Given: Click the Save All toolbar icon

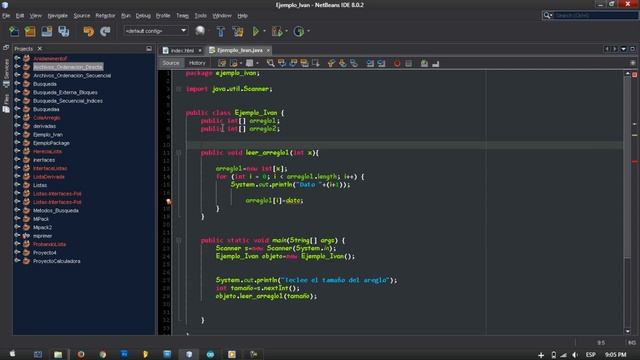Looking at the screenshot, I should (64, 31).
